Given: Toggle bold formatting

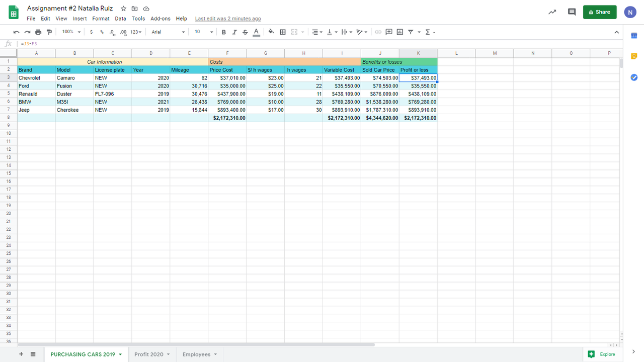Looking at the screenshot, I should coord(224,32).
